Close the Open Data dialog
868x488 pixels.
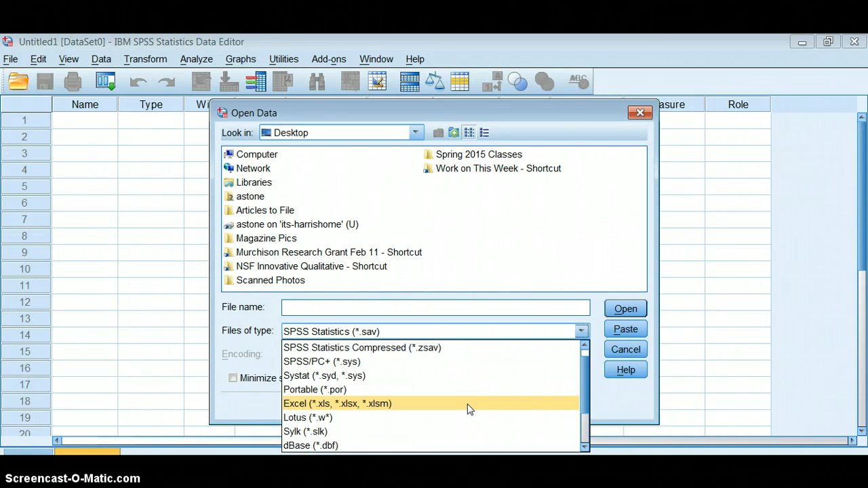(639, 113)
